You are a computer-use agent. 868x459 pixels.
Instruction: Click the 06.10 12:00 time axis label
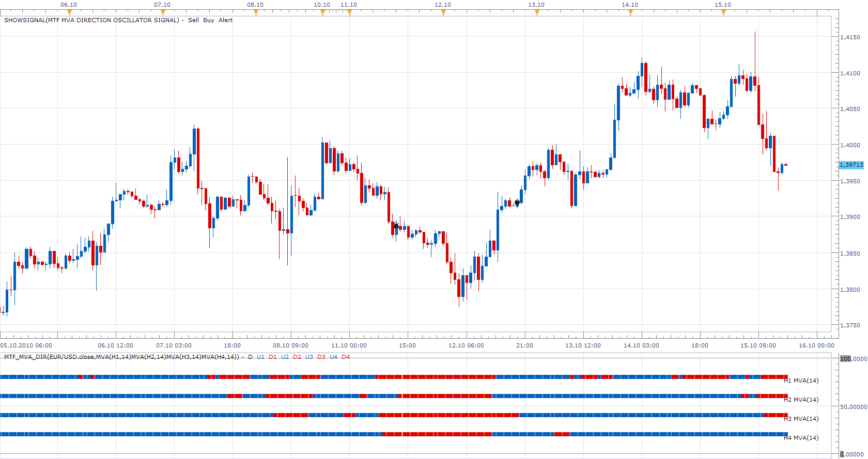(116, 345)
